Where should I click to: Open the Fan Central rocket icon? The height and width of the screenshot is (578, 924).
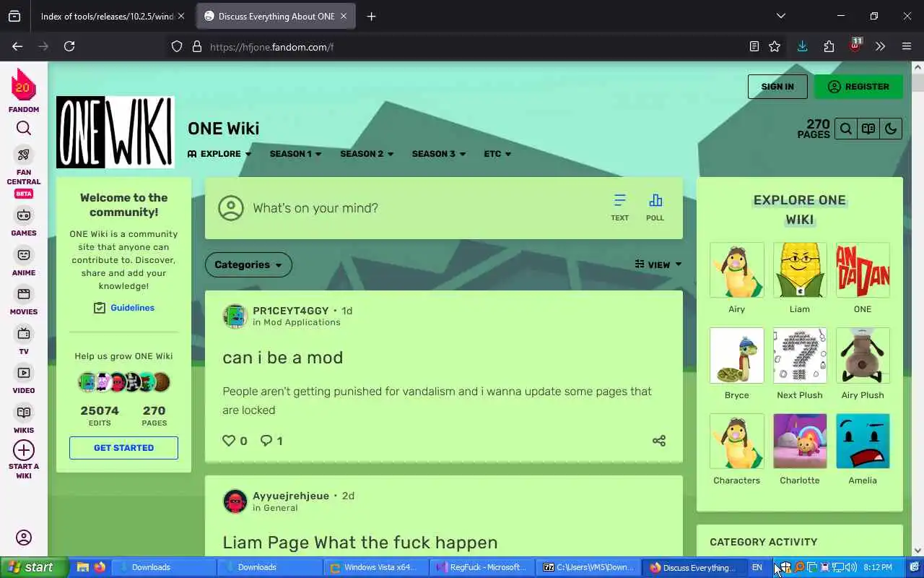tap(24, 155)
